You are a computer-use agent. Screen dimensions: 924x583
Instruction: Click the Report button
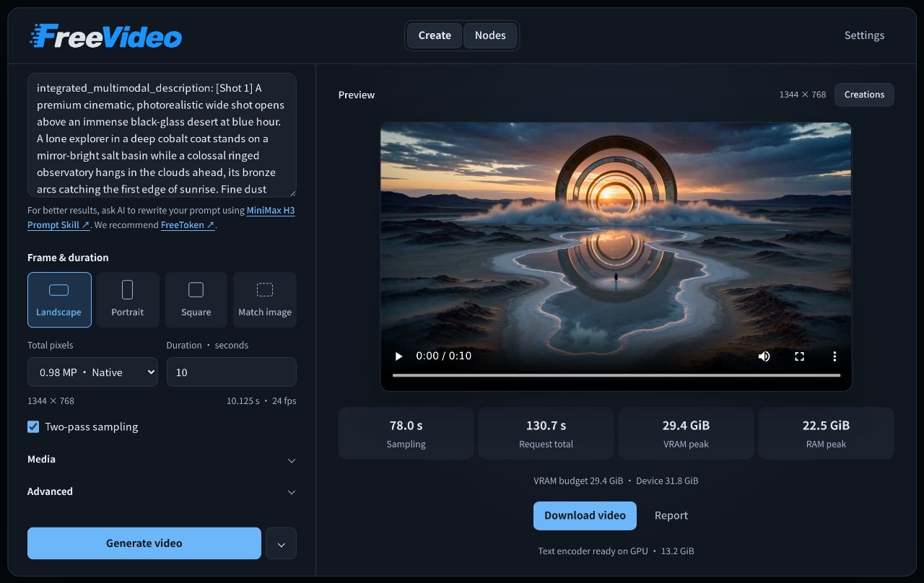(671, 515)
